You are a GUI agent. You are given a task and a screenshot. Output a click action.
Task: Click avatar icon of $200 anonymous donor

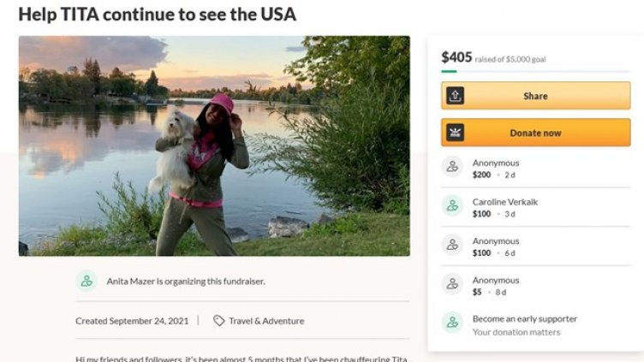pyautogui.click(x=453, y=168)
